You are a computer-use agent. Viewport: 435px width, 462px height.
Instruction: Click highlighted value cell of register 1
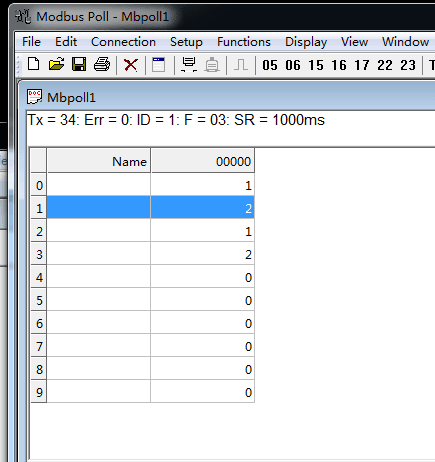pos(203,208)
